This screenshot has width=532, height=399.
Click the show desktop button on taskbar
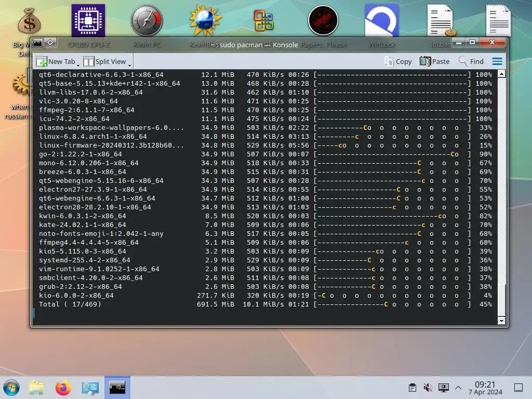pyautogui.click(x=518, y=388)
